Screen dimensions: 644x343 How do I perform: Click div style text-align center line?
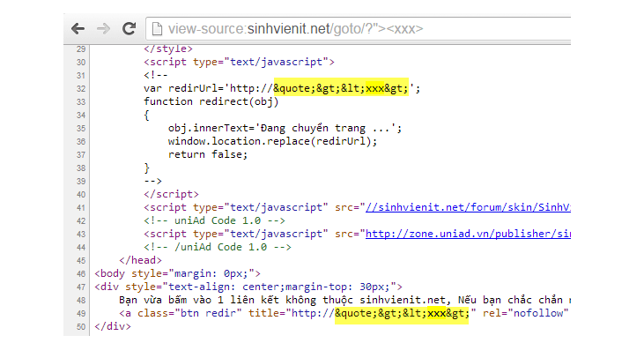point(248,287)
